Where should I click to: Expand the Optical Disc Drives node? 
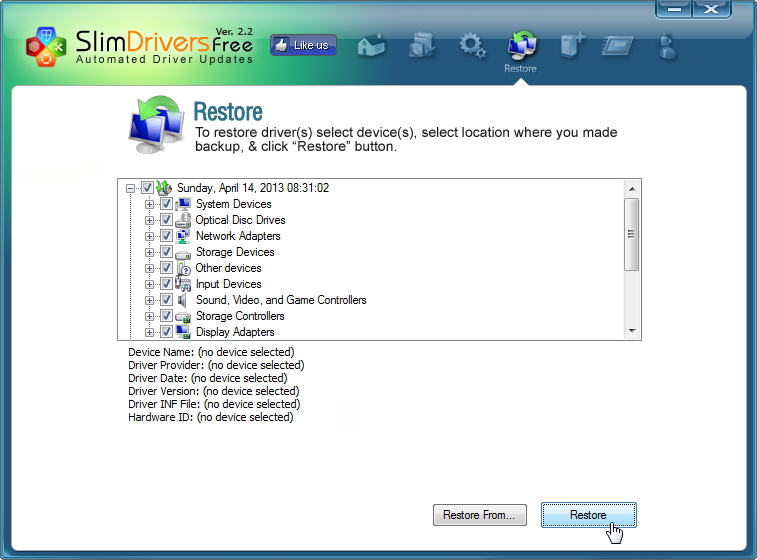tap(149, 220)
